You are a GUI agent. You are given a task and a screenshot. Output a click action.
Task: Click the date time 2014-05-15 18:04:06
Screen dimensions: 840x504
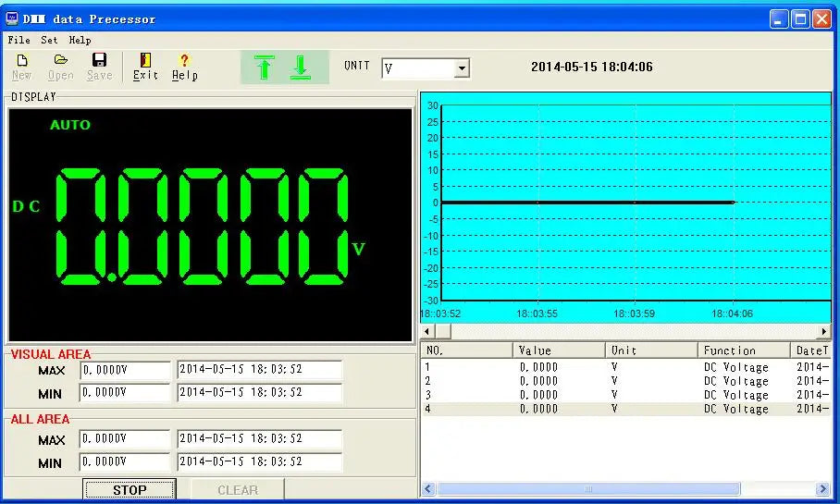592,67
